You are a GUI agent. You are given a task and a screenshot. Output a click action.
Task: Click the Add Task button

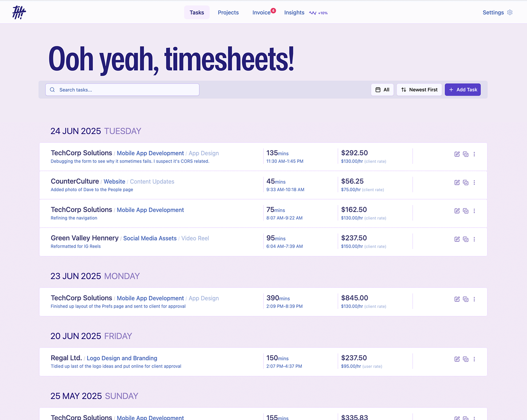(462, 90)
